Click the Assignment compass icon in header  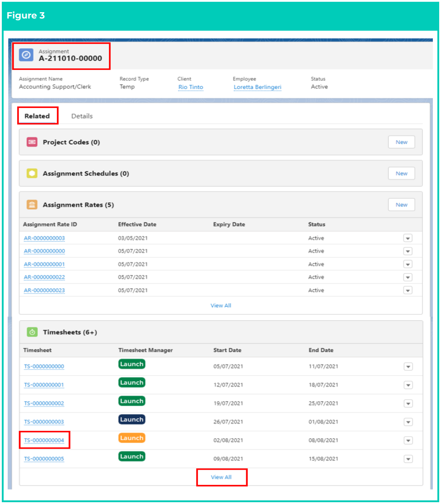(26, 55)
